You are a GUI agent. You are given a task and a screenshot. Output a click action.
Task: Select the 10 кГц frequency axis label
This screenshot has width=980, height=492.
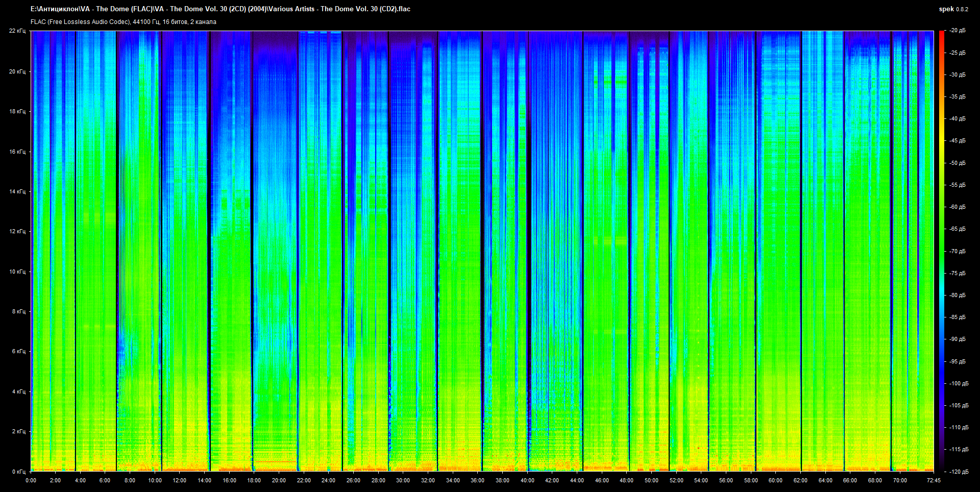pyautogui.click(x=17, y=272)
